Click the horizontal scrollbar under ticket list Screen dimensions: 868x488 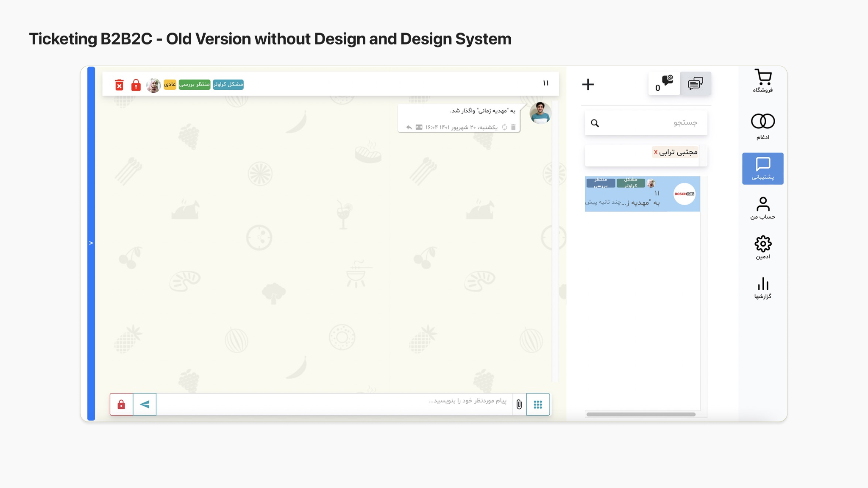[641, 414]
